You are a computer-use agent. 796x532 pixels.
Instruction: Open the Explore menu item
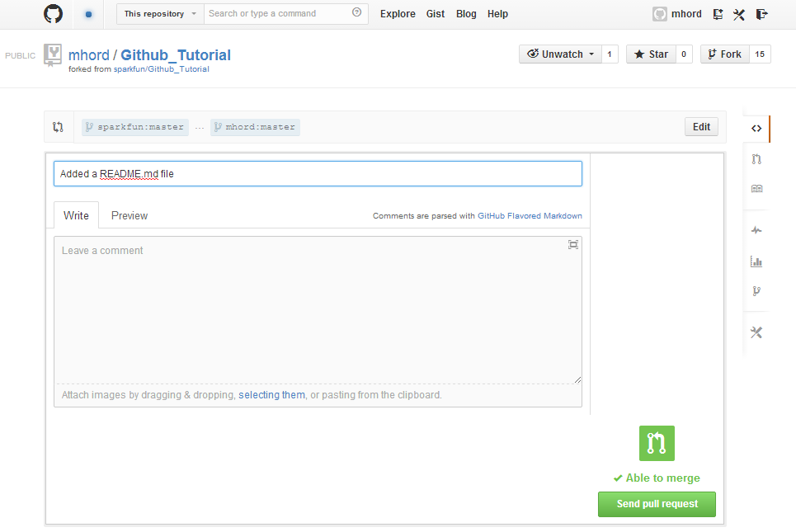[398, 14]
